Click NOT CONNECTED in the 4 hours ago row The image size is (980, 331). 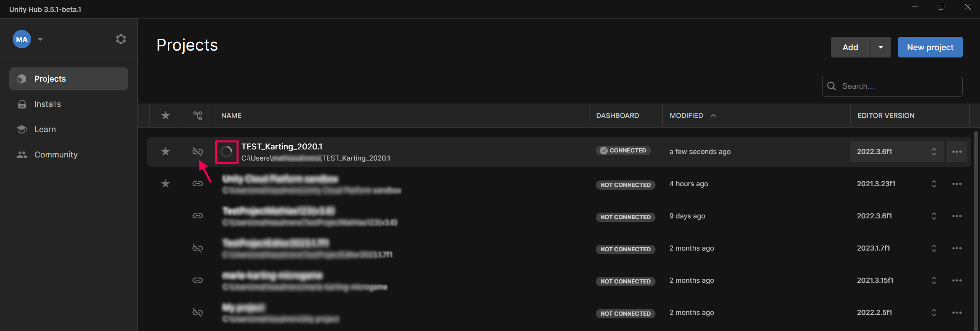coord(625,185)
